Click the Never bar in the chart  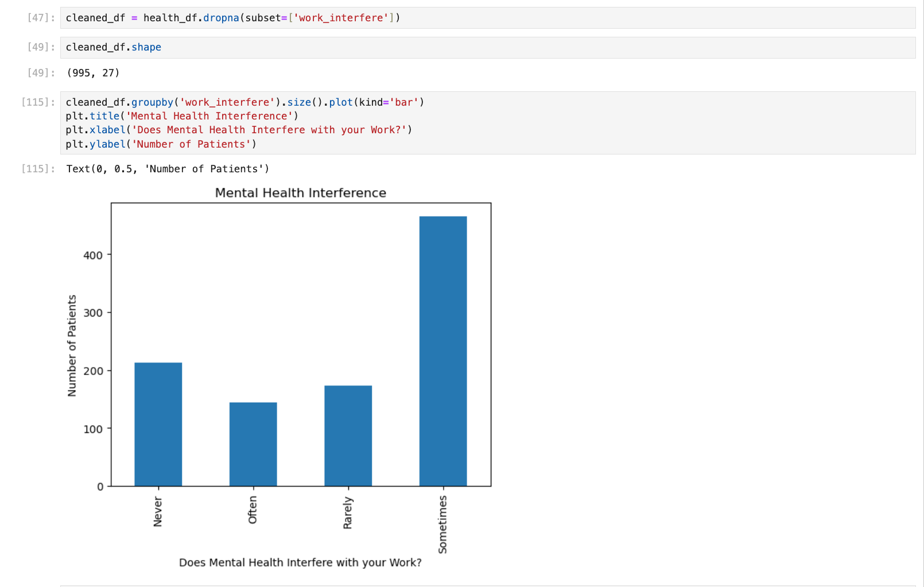[x=158, y=424]
